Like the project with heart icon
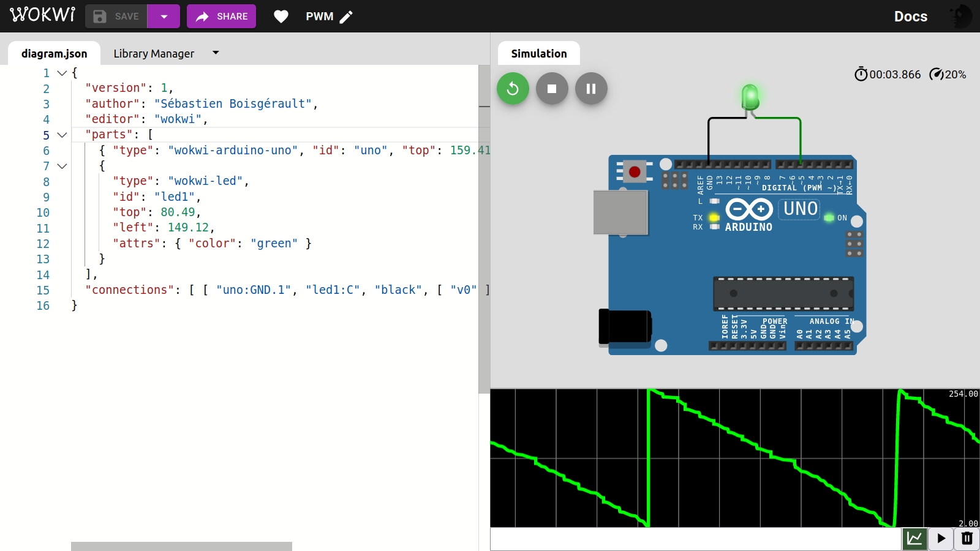The width and height of the screenshot is (980, 551). [281, 17]
